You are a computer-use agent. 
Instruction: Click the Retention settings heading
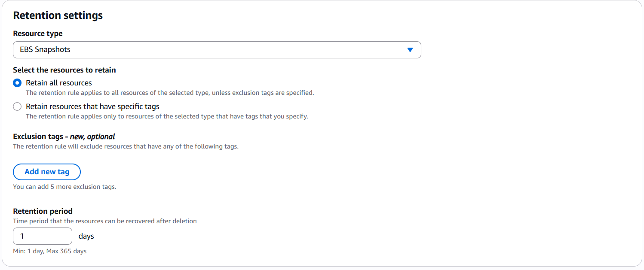[x=58, y=15]
